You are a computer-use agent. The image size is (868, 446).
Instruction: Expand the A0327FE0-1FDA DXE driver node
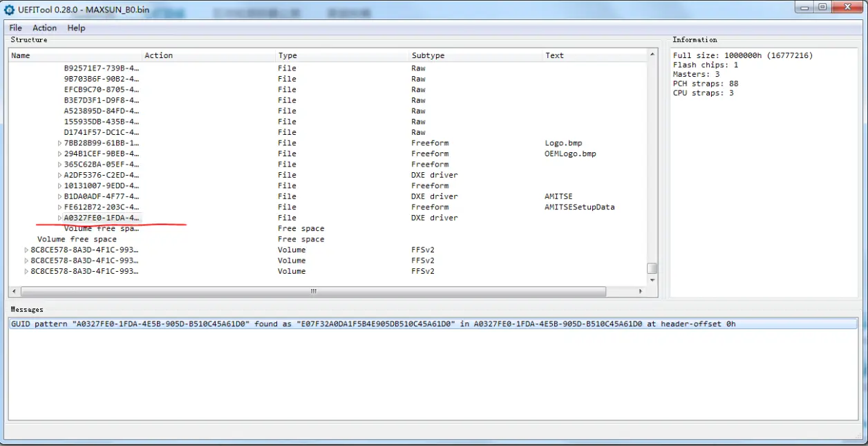60,218
